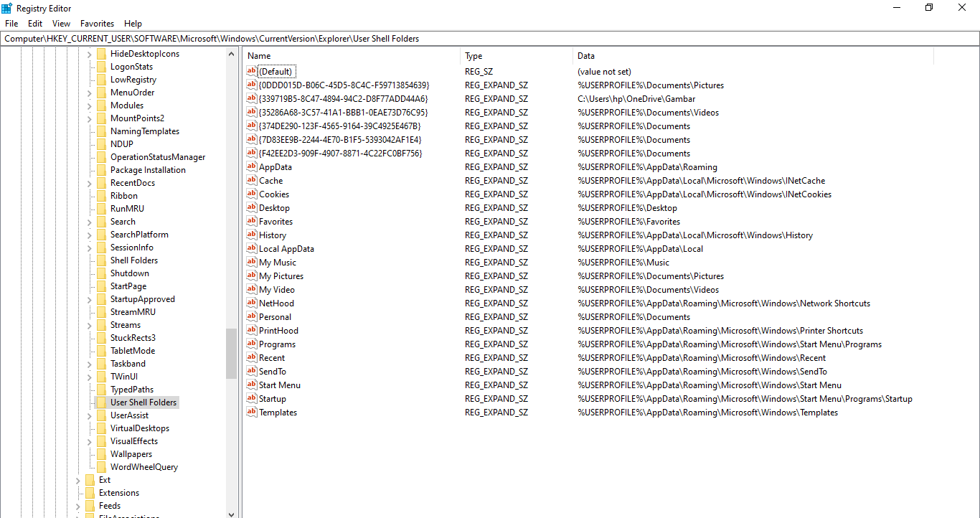Click the My Video value icon
The image size is (980, 518).
[252, 289]
